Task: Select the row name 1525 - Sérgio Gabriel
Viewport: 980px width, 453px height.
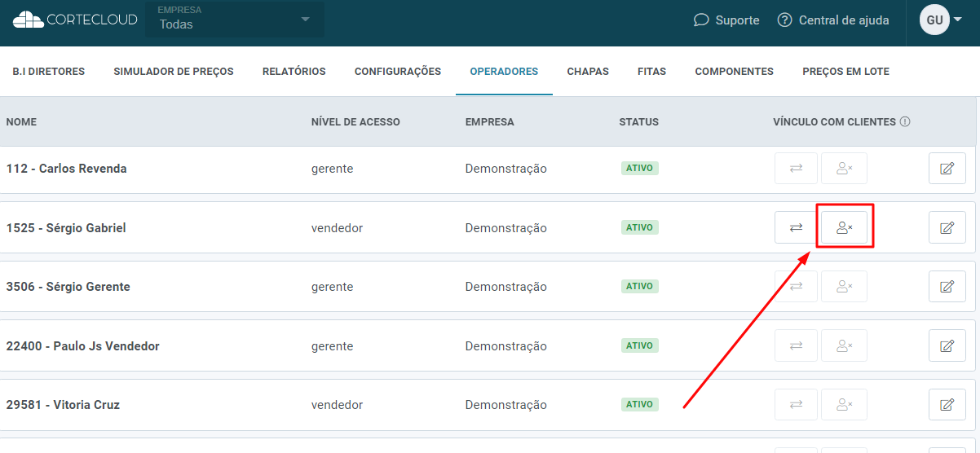Action: (x=66, y=228)
